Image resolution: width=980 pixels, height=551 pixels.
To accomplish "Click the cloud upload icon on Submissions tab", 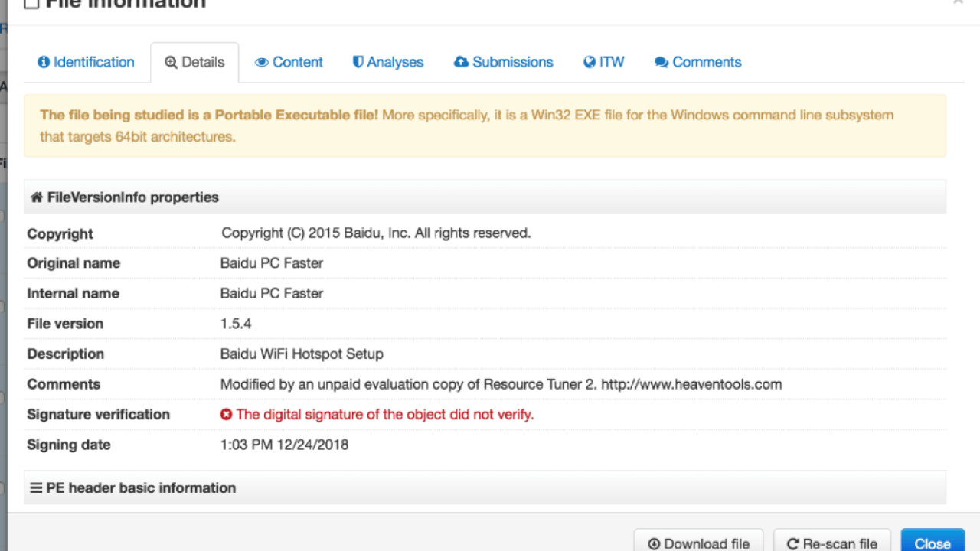I will point(461,62).
